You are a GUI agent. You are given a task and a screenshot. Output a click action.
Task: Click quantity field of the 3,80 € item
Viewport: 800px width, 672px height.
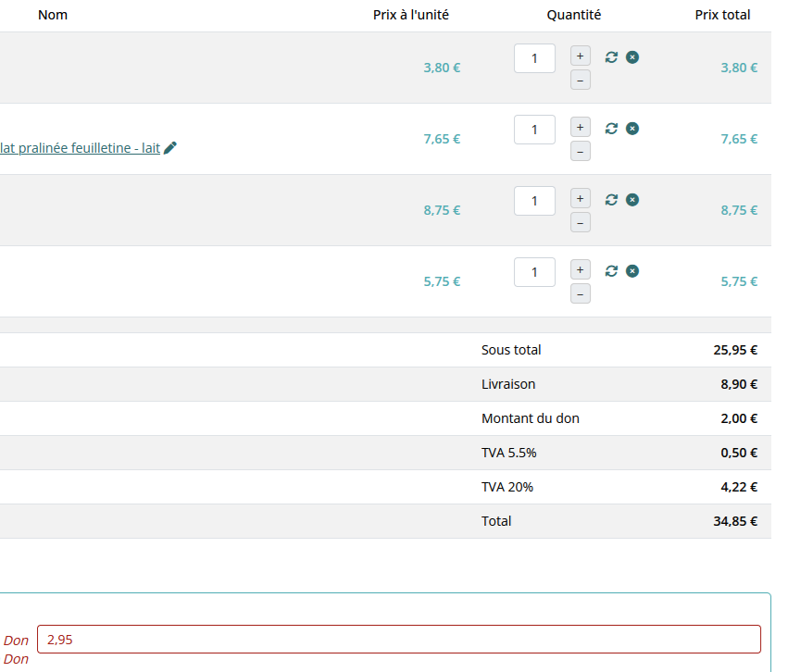click(534, 58)
